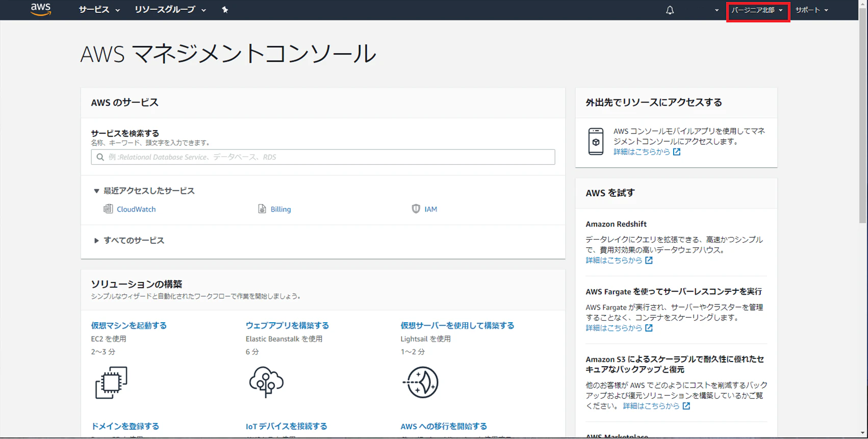Open the 仮想マシンを起動する link
The height and width of the screenshot is (439, 868).
point(129,325)
